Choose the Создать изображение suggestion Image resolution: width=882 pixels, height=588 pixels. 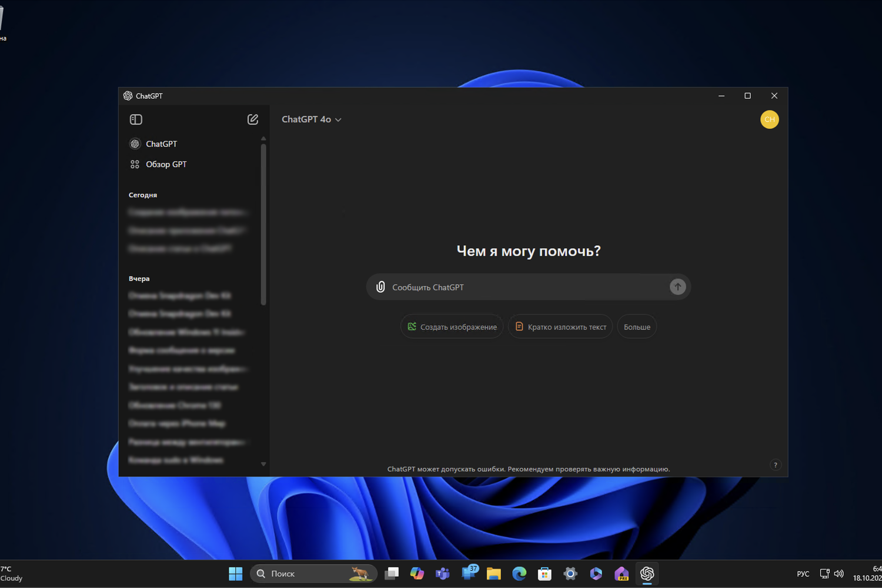[x=452, y=327]
